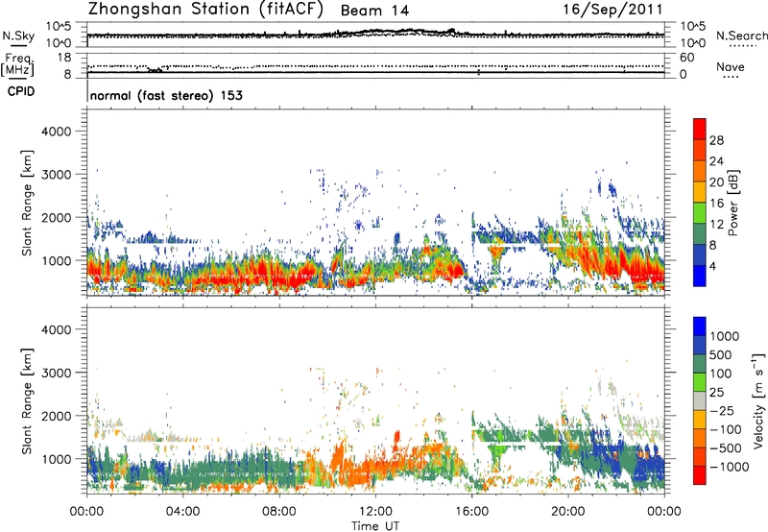This screenshot has width=768, height=532.
Task: Click the "16" label on Power color bar
Action: [x=716, y=204]
